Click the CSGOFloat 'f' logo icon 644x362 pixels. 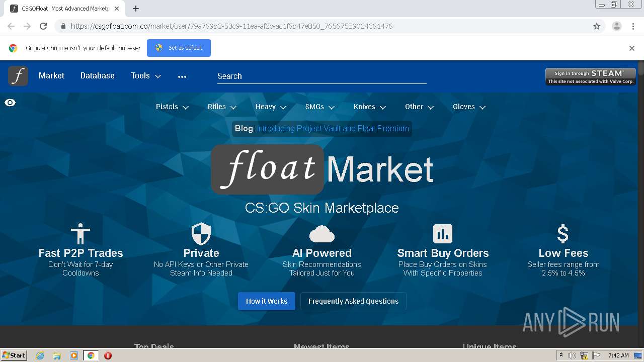point(18,76)
